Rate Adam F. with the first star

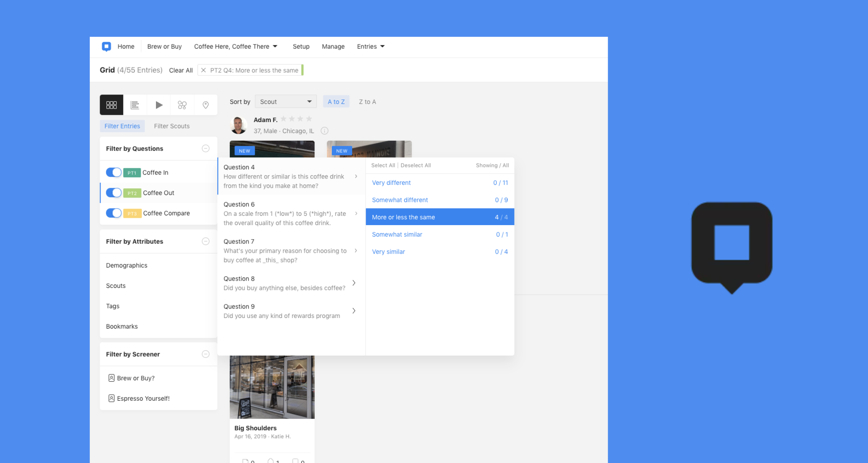(x=284, y=119)
